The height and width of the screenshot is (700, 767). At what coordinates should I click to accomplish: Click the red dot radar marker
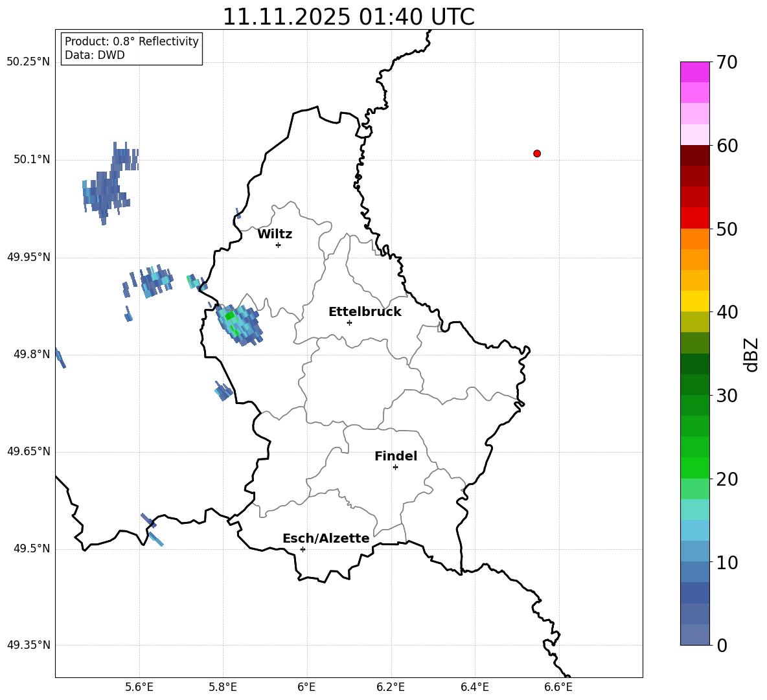[x=537, y=153]
